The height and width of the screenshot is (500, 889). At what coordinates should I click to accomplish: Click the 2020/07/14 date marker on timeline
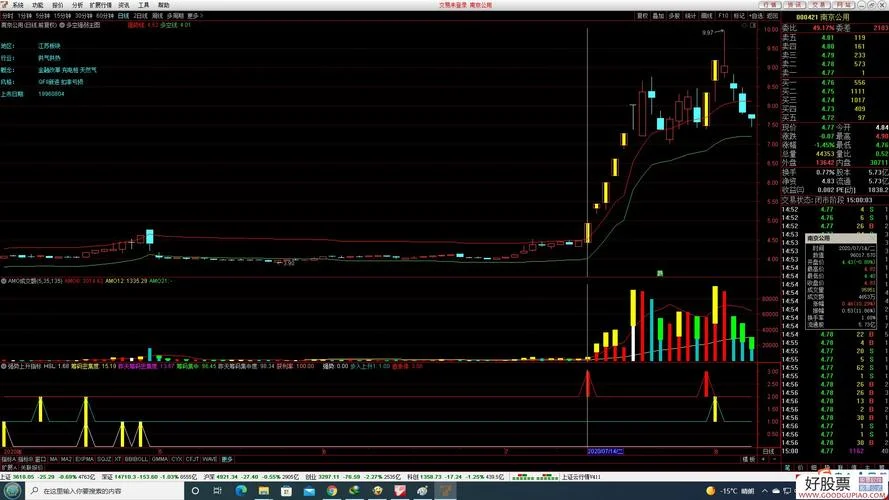(606, 451)
